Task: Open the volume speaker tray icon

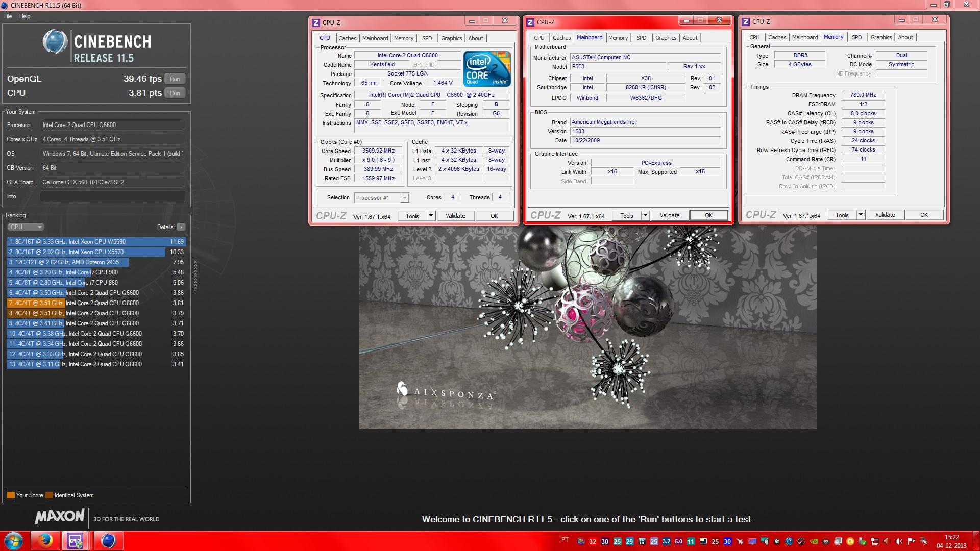Action: click(898, 541)
